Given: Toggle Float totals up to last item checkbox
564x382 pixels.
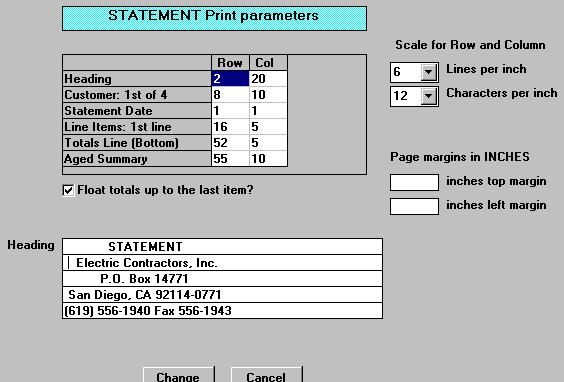Looking at the screenshot, I should 68,190.
